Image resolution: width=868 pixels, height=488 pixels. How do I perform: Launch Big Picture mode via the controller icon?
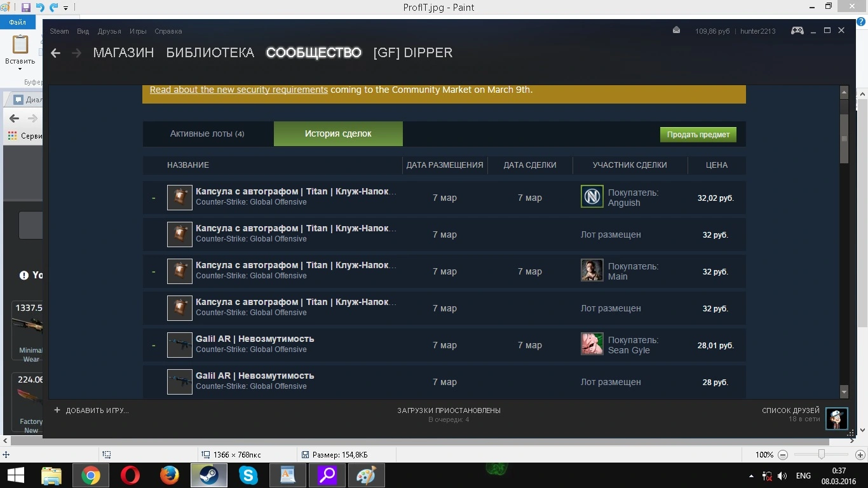tap(797, 30)
